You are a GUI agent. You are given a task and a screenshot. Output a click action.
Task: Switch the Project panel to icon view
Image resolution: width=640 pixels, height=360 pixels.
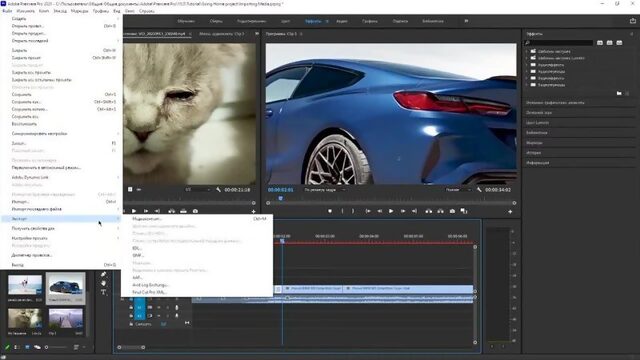click(x=27, y=347)
